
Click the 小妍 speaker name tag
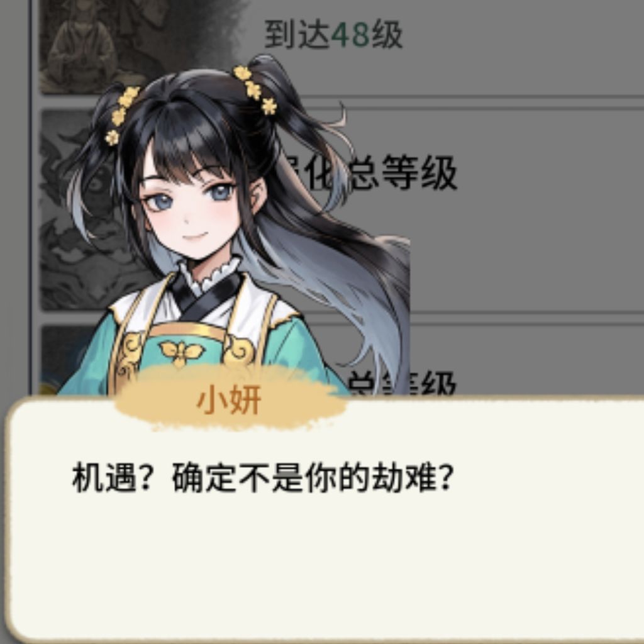(229, 400)
